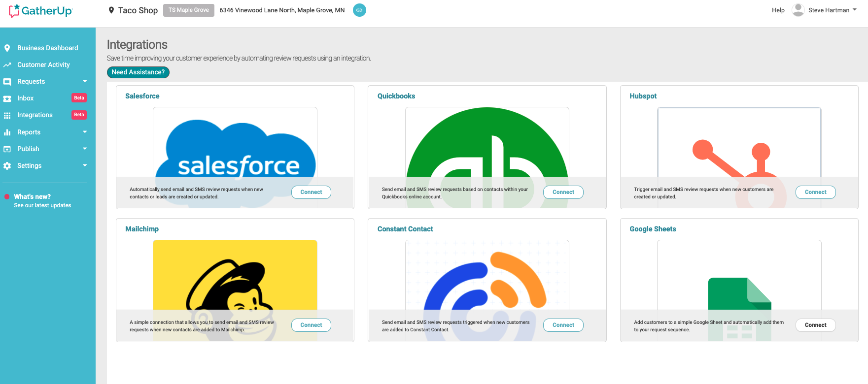Click the Customer Activity trend icon
Viewport: 868px width, 384px height.
[7, 65]
